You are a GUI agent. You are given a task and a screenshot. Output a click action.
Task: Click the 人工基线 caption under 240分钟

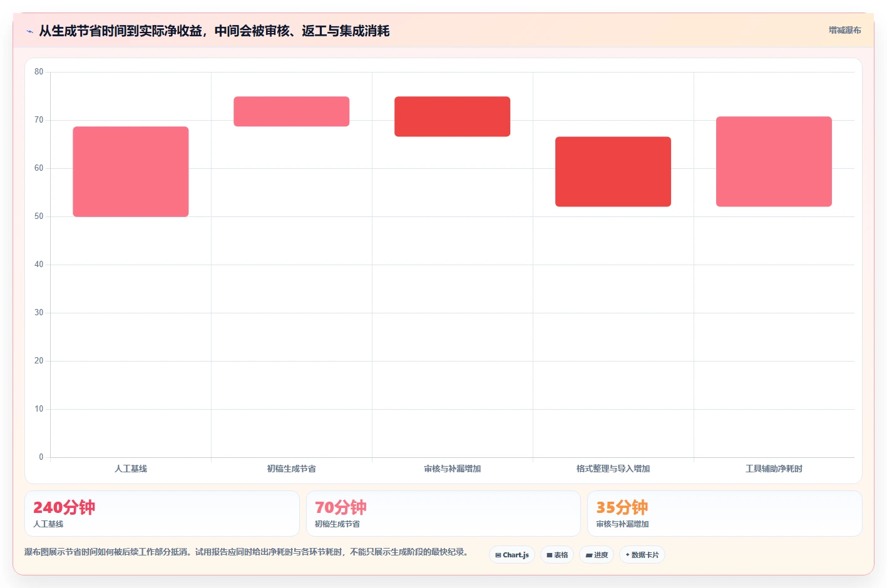48,524
